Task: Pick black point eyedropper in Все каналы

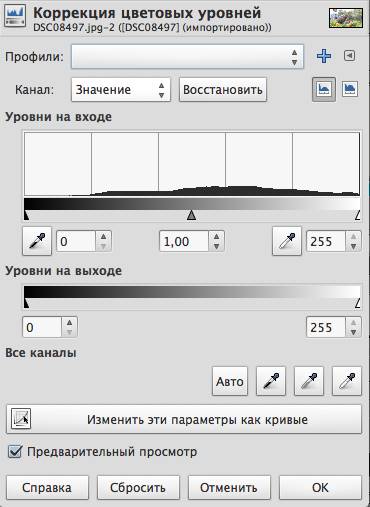Action: pyautogui.click(x=271, y=381)
